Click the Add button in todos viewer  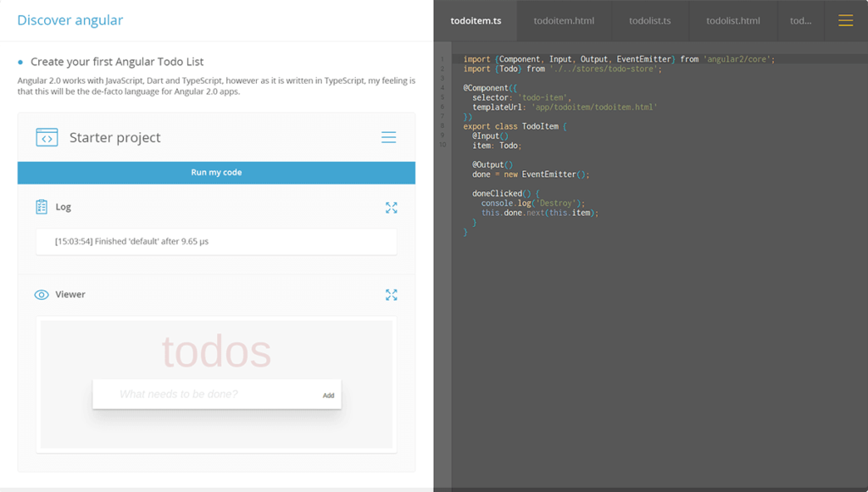(328, 395)
